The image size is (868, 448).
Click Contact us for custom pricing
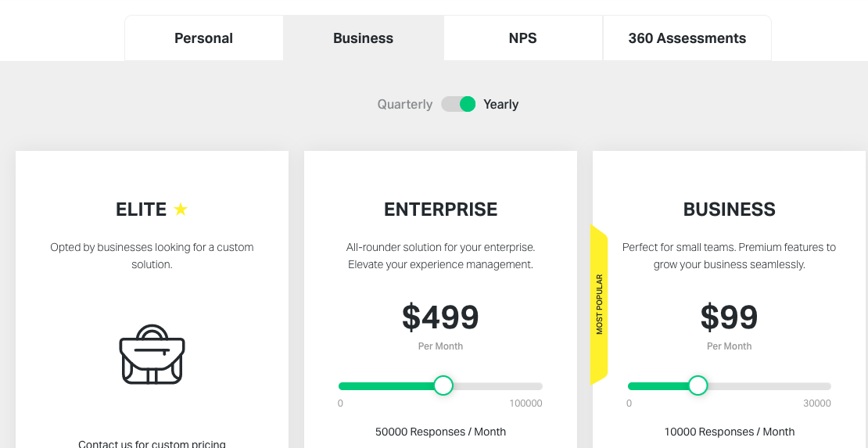pyautogui.click(x=152, y=443)
